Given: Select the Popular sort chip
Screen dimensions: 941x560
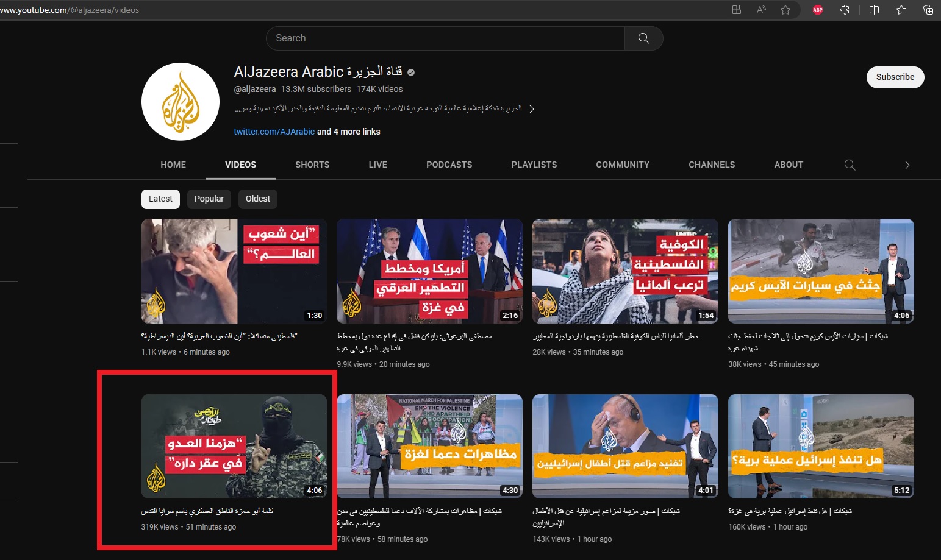Looking at the screenshot, I should [209, 199].
